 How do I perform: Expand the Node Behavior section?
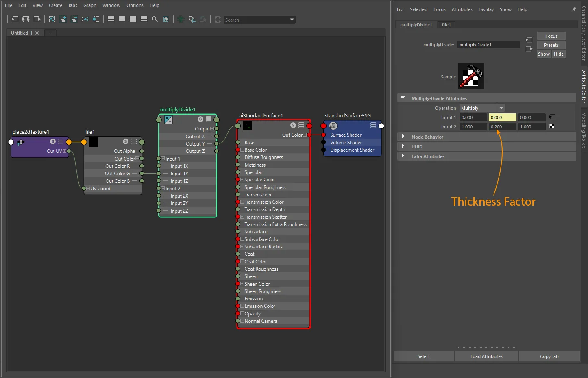click(403, 137)
